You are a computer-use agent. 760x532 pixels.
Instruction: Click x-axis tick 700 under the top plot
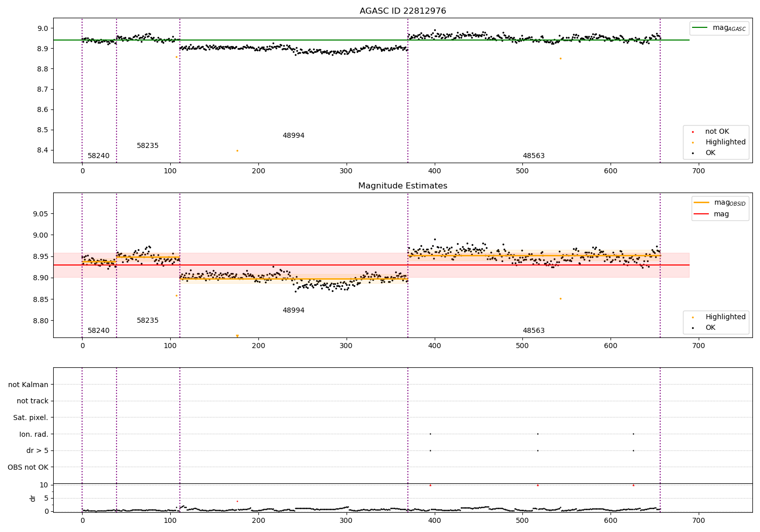point(699,171)
